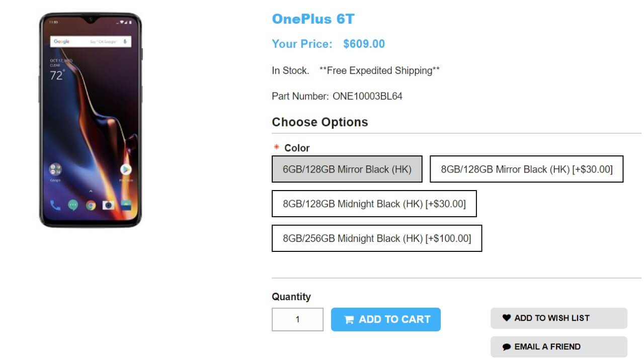Select the 8GB/256GB Midnight Black variant
This screenshot has width=644, height=362.
(376, 238)
